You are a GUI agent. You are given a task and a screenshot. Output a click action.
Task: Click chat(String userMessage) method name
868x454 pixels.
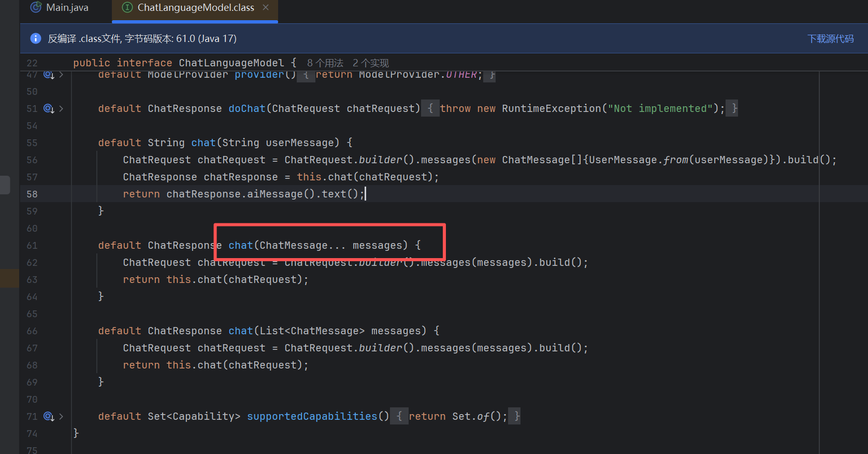click(x=204, y=143)
